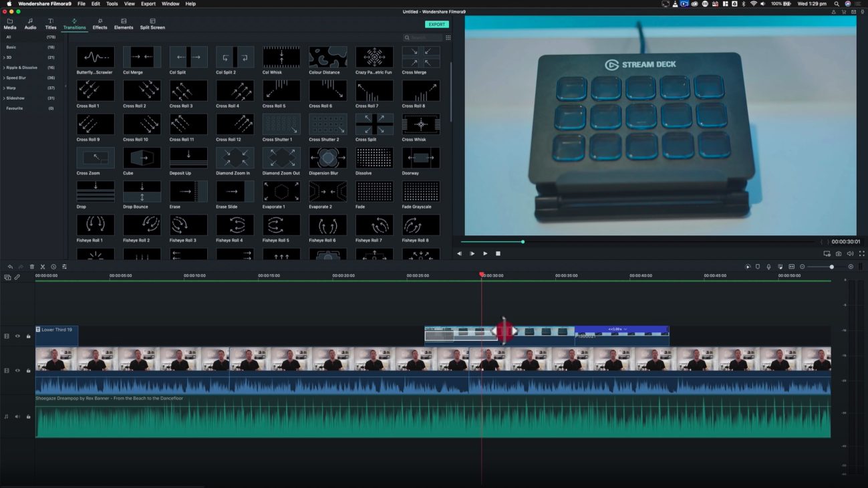Select the Lower Third 19 title clip
This screenshot has width=868, height=488.
tap(57, 336)
